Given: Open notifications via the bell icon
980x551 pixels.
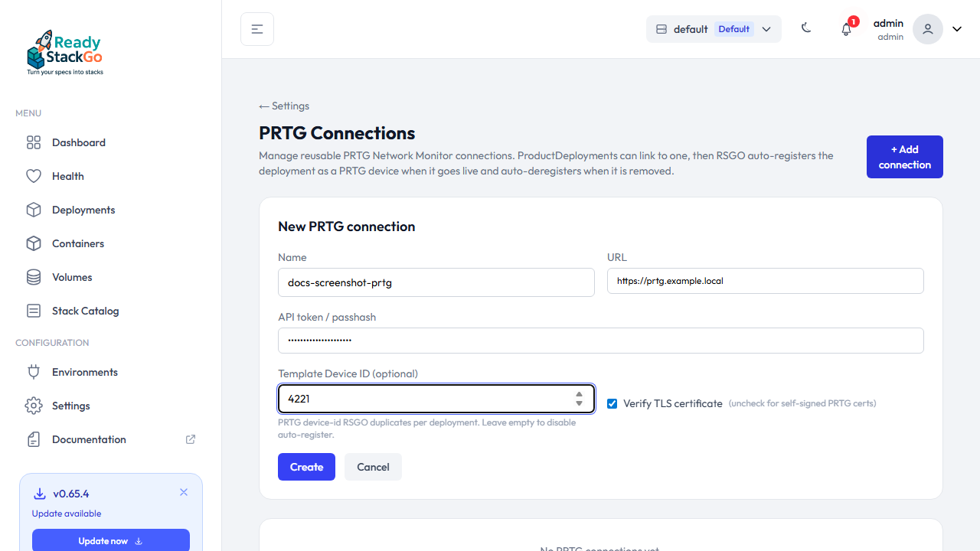Looking at the screenshot, I should (x=846, y=29).
